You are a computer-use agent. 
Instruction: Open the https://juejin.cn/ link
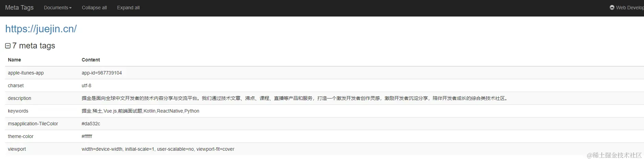point(41,29)
